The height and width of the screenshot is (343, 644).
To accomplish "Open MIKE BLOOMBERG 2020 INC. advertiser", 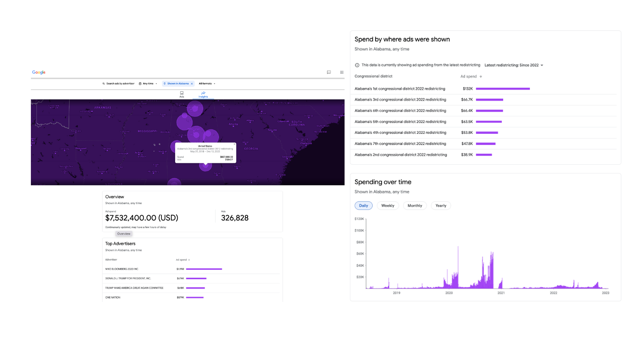I will click(122, 269).
